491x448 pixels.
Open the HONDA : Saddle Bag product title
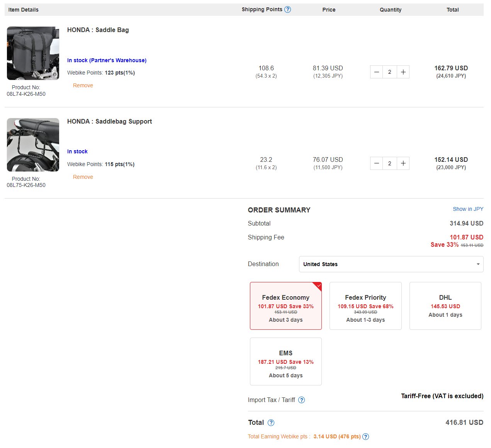pyautogui.click(x=98, y=30)
